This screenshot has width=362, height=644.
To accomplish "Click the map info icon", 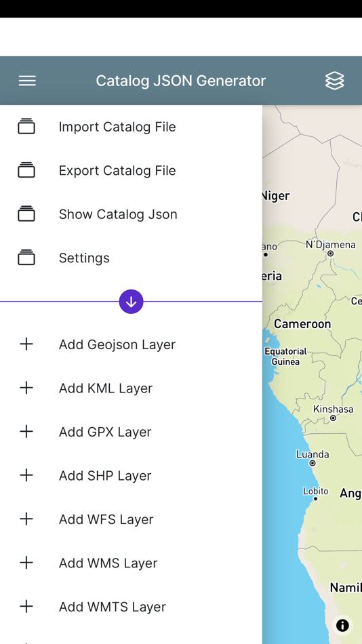I will 342,625.
